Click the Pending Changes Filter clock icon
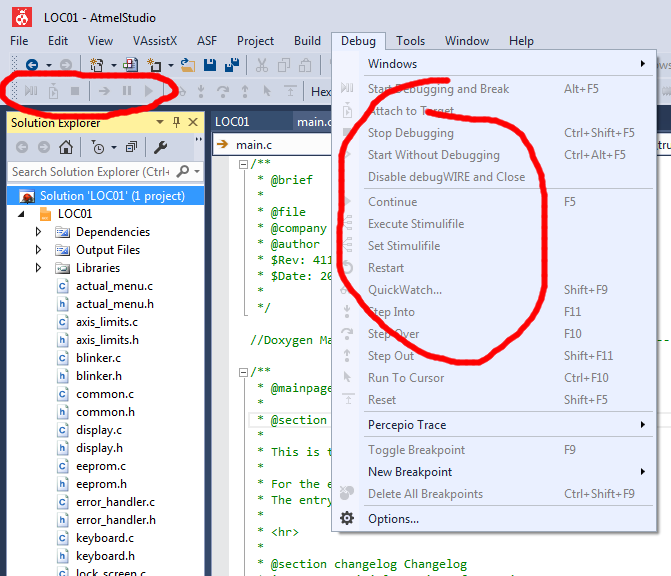 [98, 147]
